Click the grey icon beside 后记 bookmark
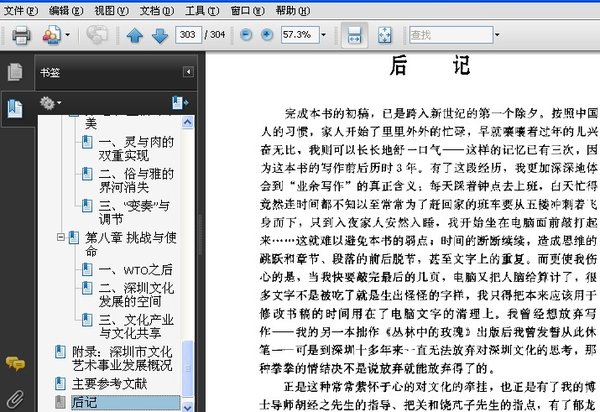Image resolution: width=600 pixels, height=412 pixels. click(x=60, y=402)
